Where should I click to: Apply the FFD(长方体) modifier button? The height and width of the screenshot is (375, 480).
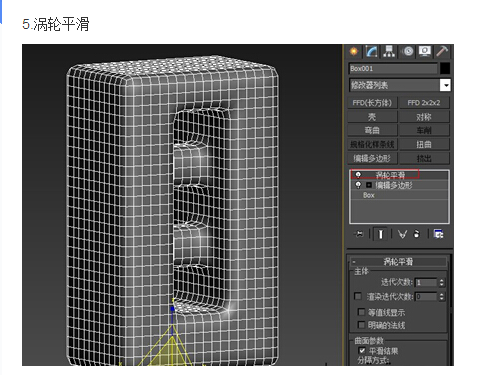(372, 103)
